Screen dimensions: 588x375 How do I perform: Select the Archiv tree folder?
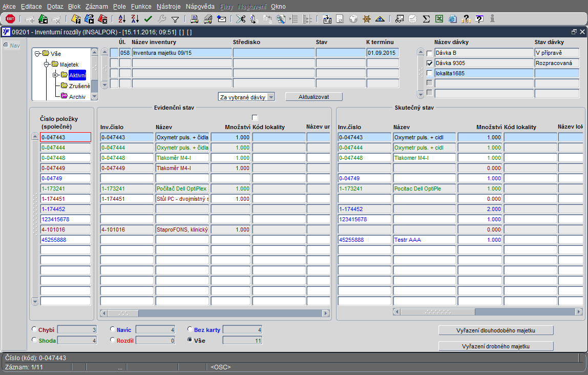coord(77,97)
